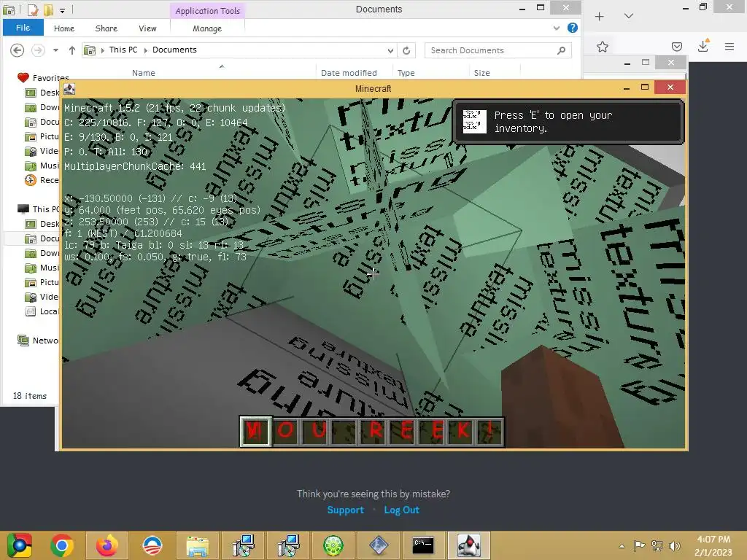This screenshot has height=560, width=747.
Task: Select Recent places under Favorites
Action: tap(42, 180)
